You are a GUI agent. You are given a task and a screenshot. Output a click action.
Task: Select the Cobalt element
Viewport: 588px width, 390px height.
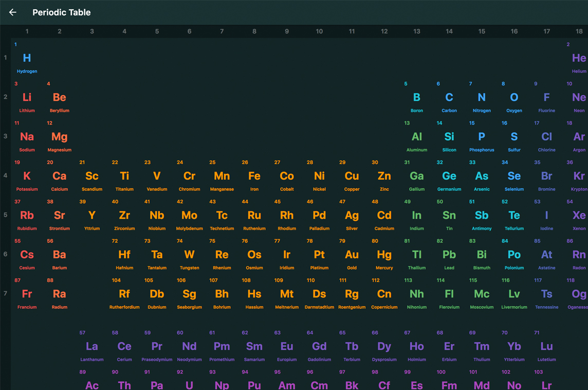287,176
